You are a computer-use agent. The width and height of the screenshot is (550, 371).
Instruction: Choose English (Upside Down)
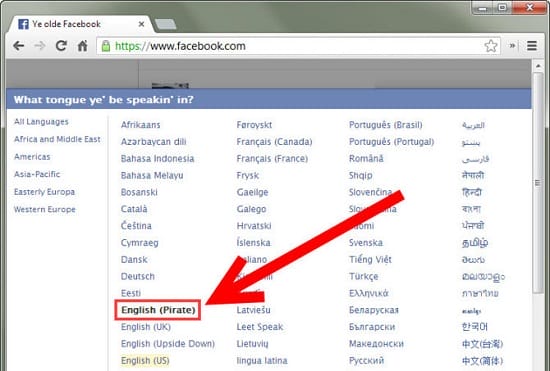tap(168, 344)
